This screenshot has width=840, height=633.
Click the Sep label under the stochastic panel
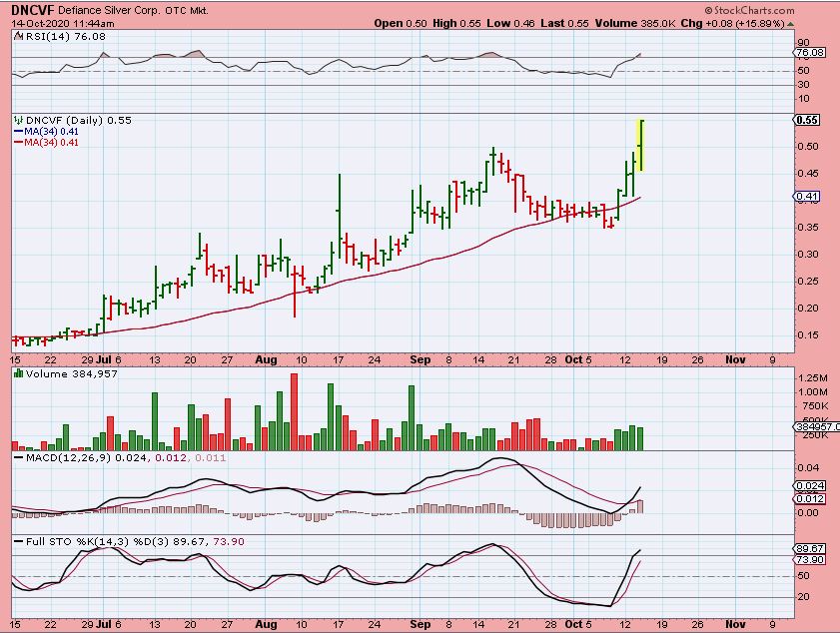420,624
